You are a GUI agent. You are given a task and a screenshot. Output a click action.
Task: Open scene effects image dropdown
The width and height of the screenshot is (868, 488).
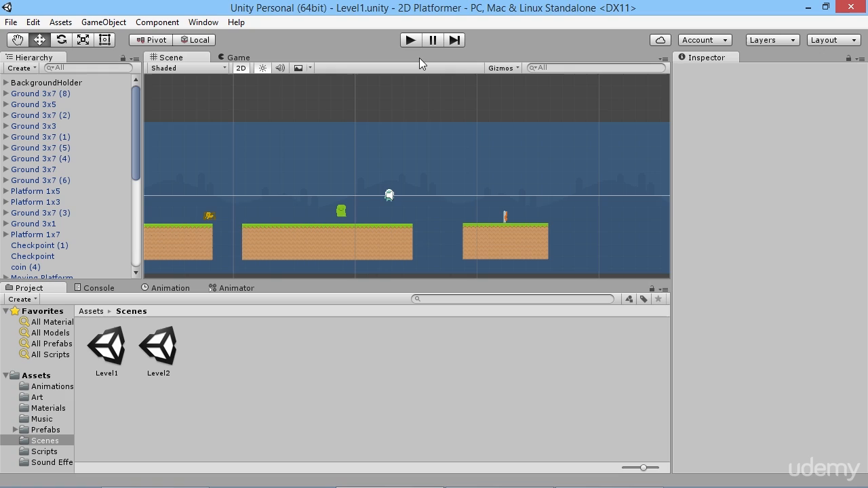point(302,68)
